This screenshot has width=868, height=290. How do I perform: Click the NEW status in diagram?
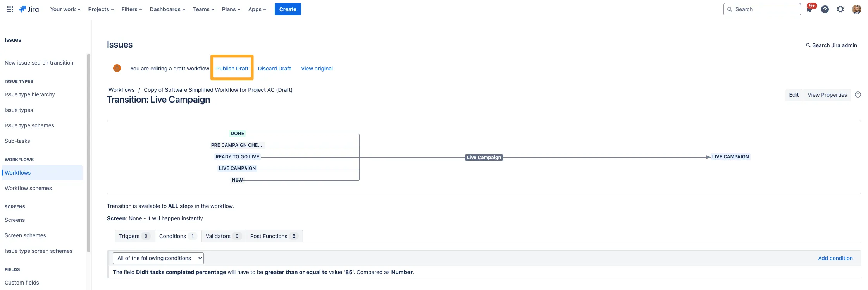pos(237,180)
